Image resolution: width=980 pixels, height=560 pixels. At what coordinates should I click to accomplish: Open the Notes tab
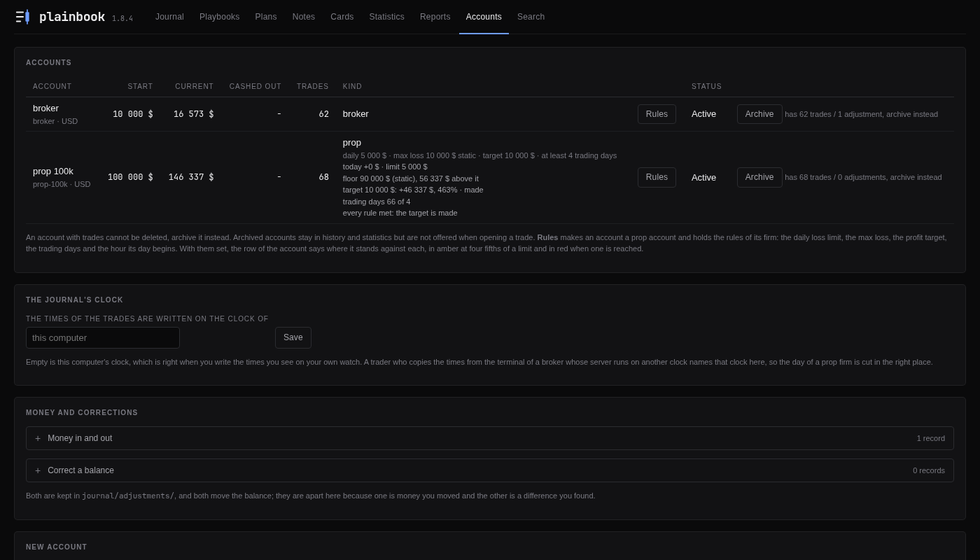point(304,17)
